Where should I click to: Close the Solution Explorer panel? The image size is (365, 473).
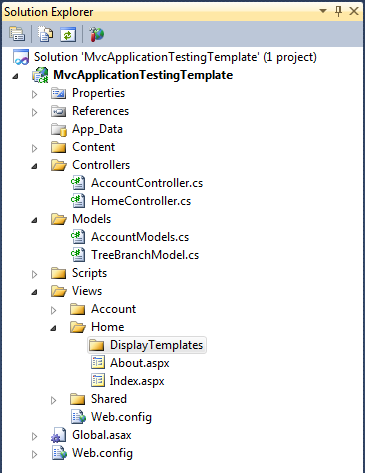354,11
